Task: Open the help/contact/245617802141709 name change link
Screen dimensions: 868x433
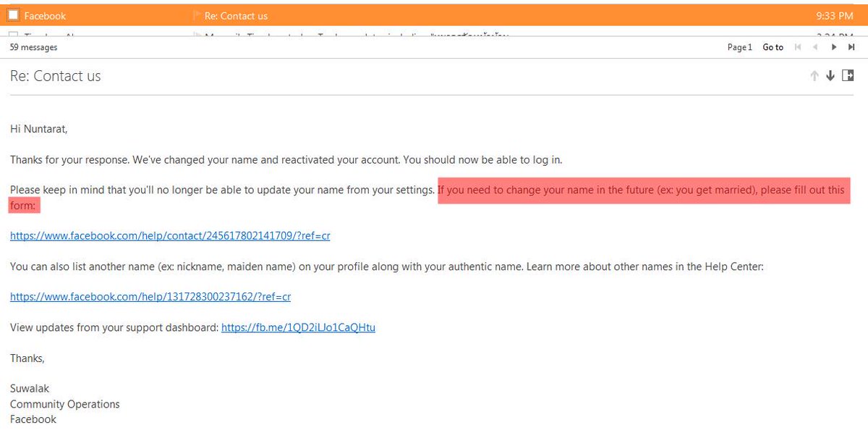Action: (x=170, y=236)
